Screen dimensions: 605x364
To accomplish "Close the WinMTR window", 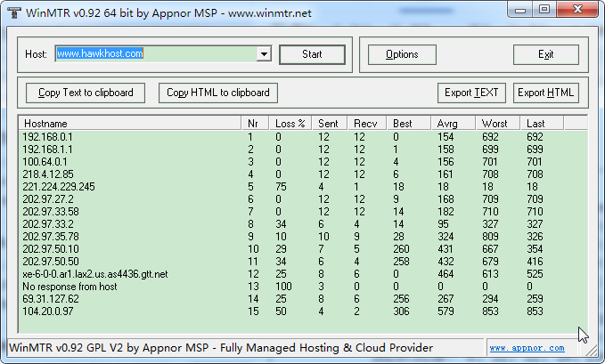I will point(577,9).
